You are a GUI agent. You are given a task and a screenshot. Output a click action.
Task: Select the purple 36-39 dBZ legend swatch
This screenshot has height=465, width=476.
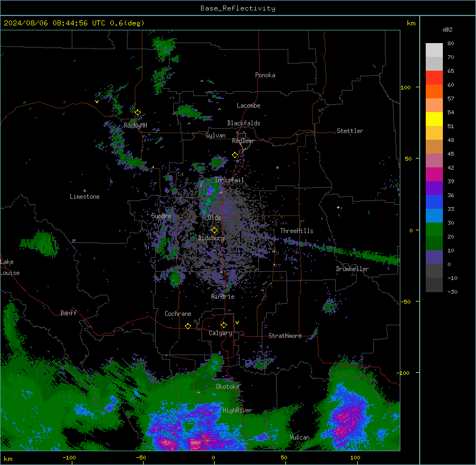(434, 188)
